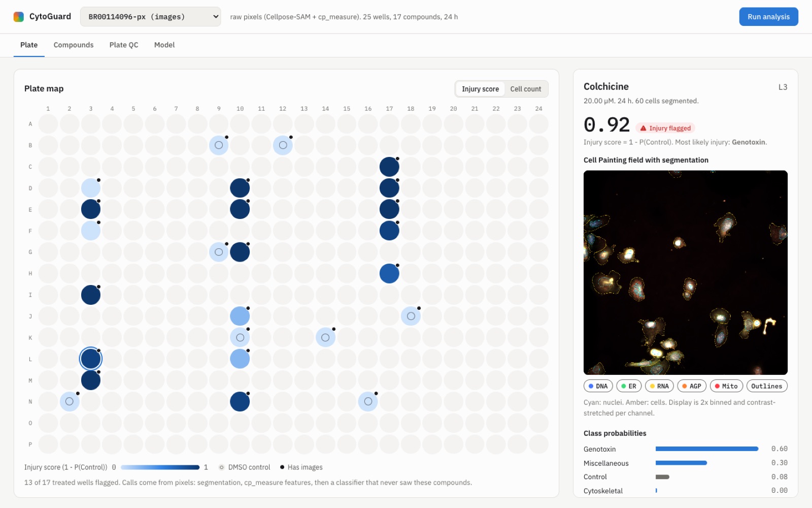Select well B12 DMSO control
The image size is (812, 508).
tap(283, 145)
